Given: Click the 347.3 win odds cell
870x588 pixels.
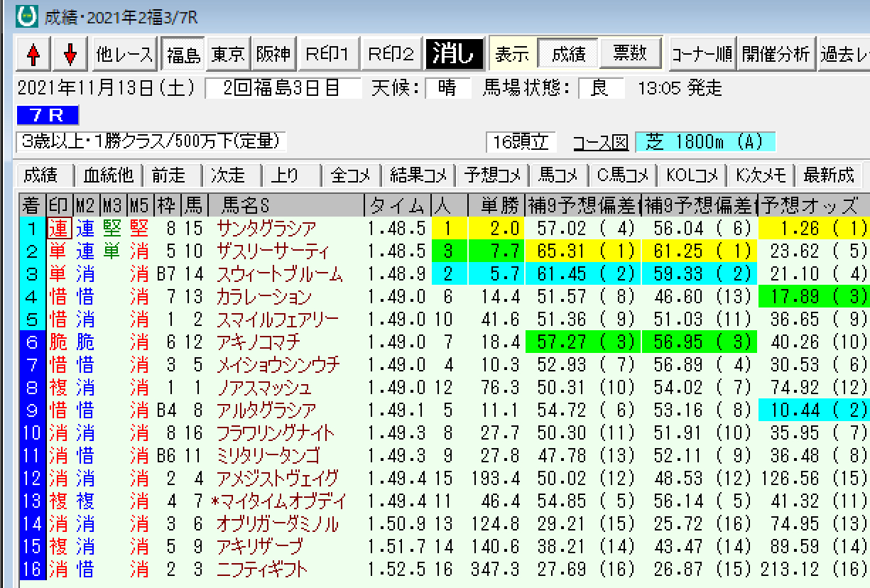Looking at the screenshot, I should (495, 570).
